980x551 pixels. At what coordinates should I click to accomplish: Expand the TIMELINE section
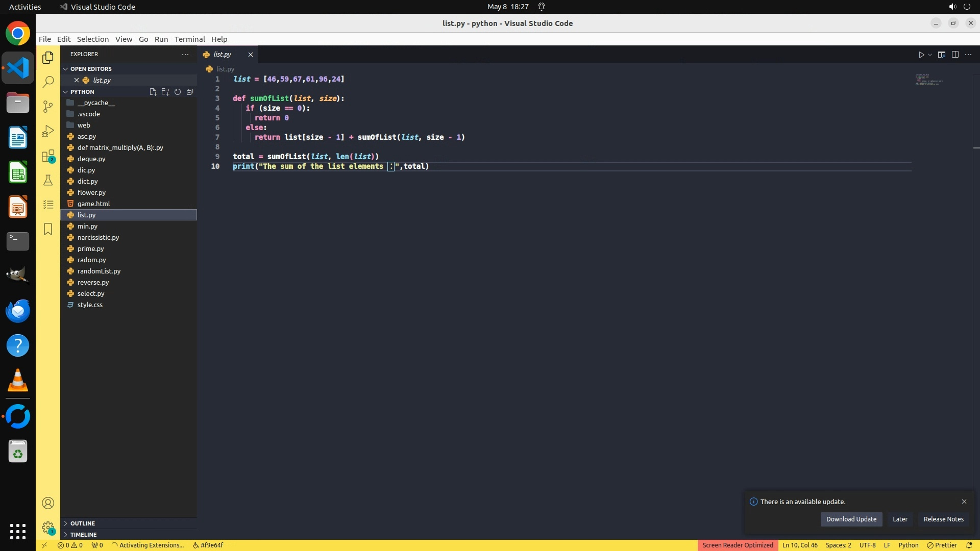click(x=83, y=535)
